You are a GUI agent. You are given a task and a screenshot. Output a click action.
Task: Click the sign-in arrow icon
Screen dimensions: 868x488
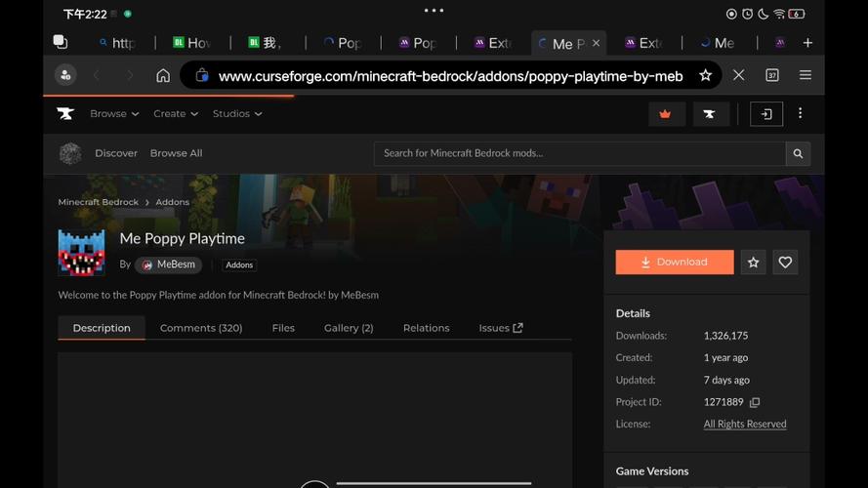point(766,114)
